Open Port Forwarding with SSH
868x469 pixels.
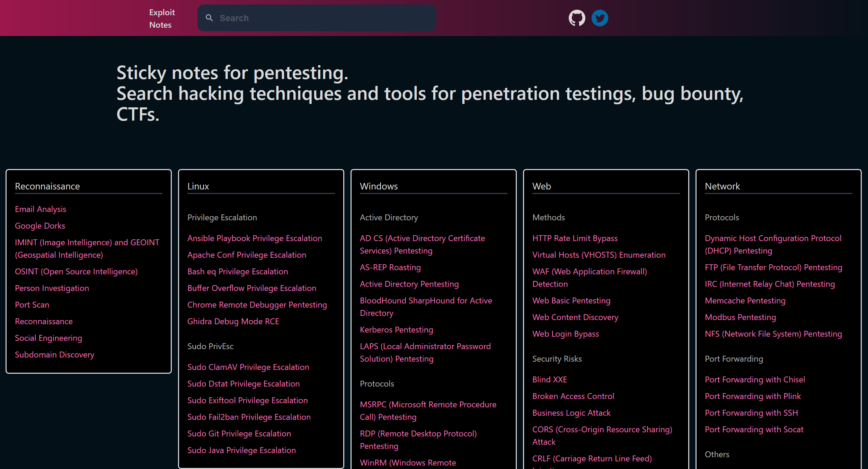(751, 413)
